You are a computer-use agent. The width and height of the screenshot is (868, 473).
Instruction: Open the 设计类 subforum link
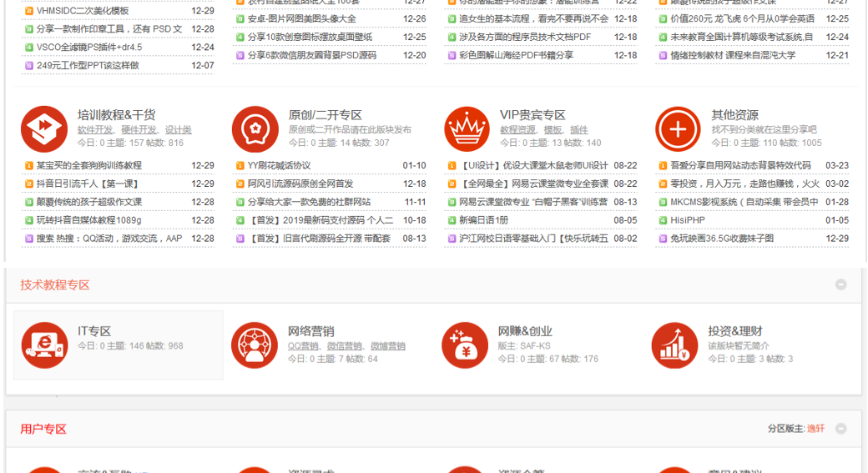[x=178, y=130]
